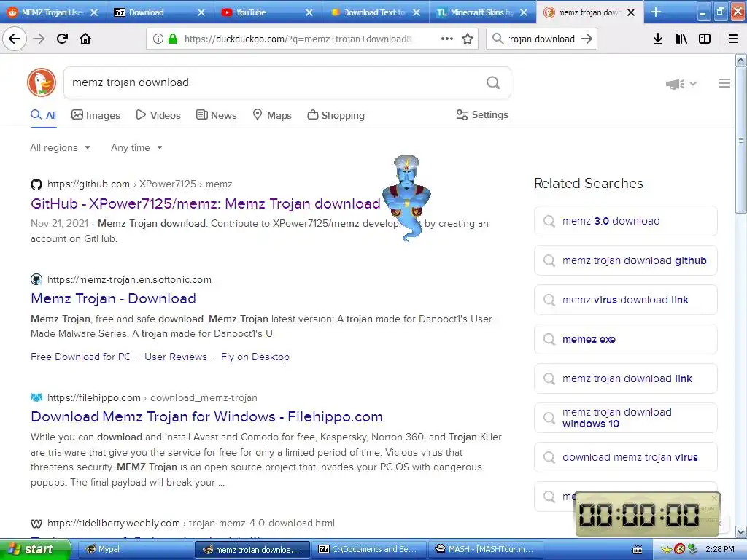Expand the chevron beside the megaphone

(x=693, y=84)
